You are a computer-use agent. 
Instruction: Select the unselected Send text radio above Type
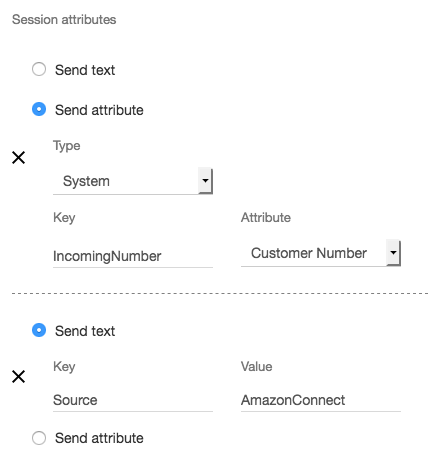[x=39, y=69]
